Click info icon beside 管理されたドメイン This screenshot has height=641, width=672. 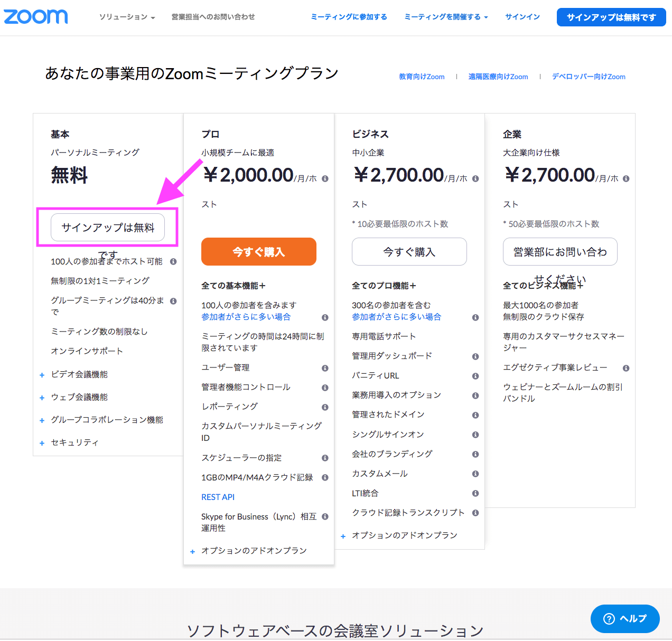pyautogui.click(x=475, y=415)
